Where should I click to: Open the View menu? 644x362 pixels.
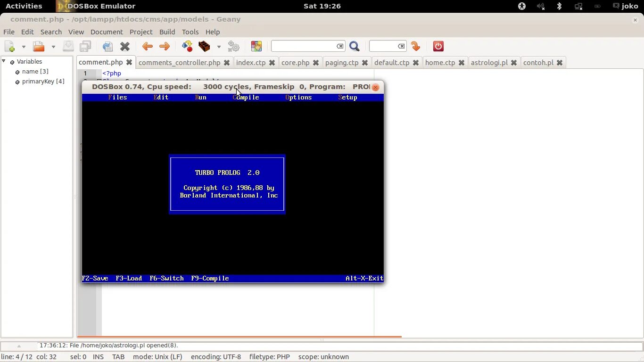(x=76, y=32)
